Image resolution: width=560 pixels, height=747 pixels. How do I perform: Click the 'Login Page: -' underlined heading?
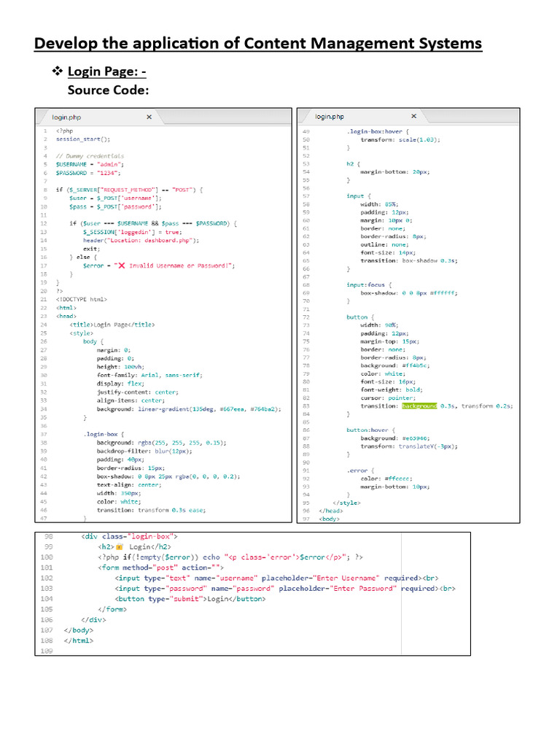106,71
